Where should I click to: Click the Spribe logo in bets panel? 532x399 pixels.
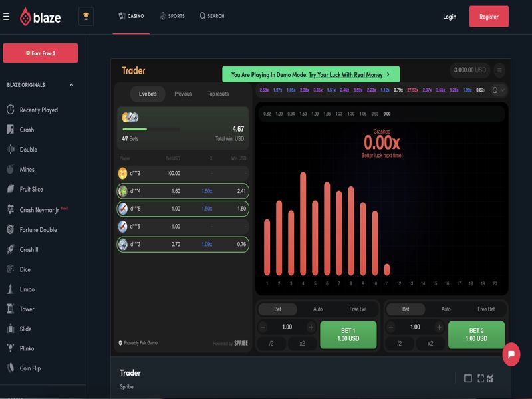coord(241,343)
